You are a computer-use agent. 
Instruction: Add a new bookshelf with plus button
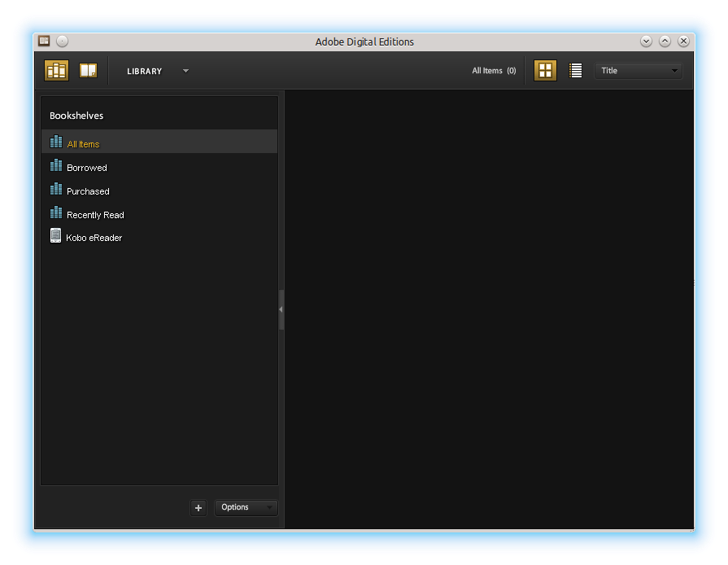point(198,508)
